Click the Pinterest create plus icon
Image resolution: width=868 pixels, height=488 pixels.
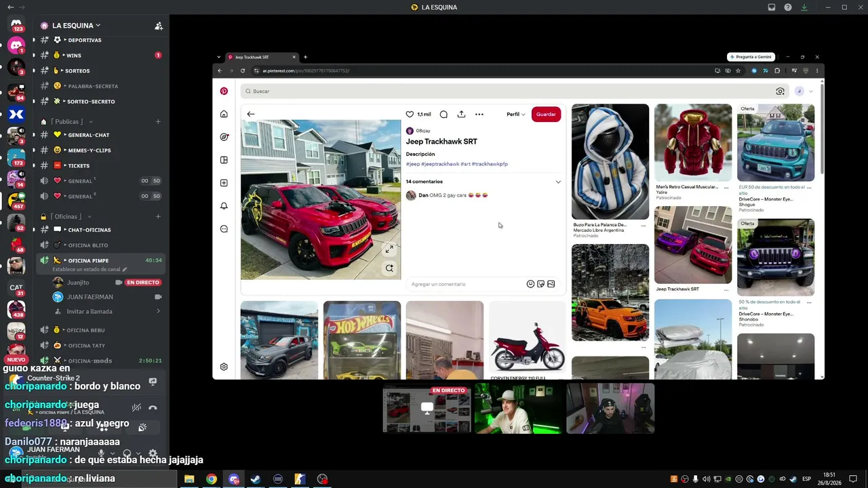click(x=224, y=183)
